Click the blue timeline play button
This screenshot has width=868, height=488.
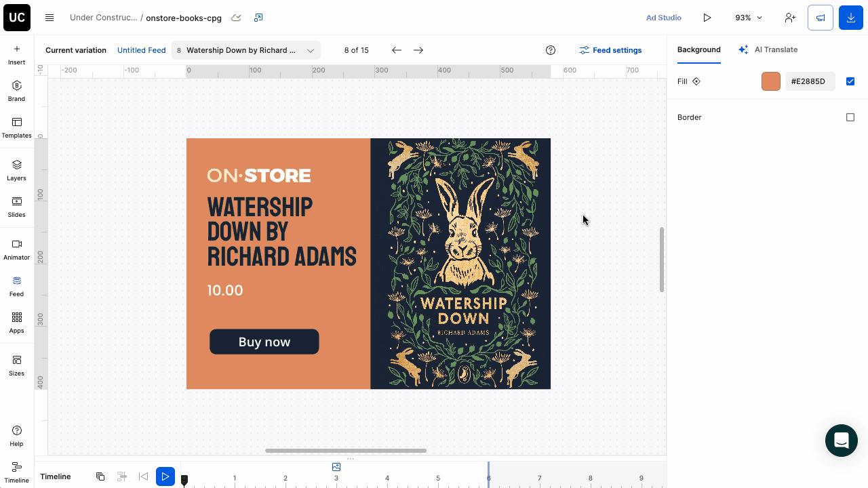click(165, 476)
